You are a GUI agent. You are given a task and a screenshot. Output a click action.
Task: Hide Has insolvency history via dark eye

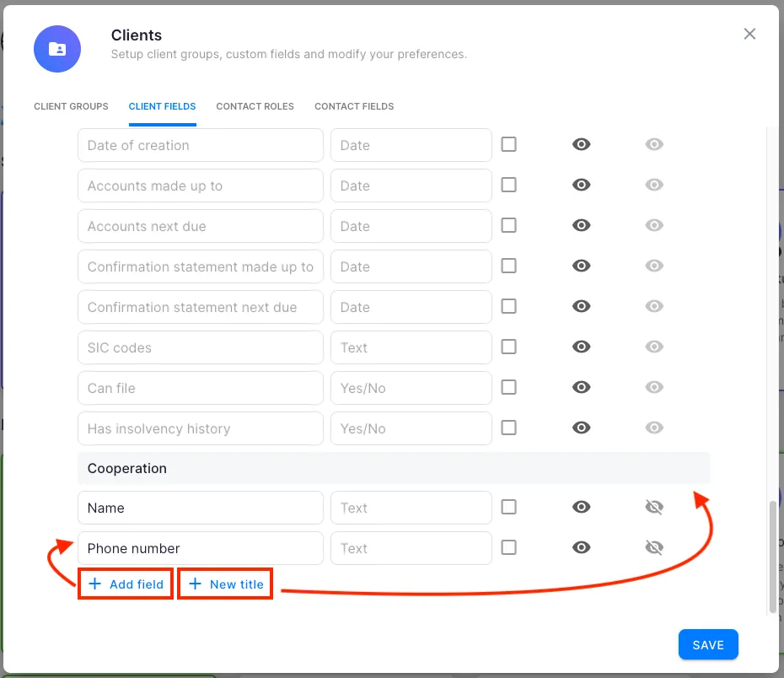click(x=581, y=428)
